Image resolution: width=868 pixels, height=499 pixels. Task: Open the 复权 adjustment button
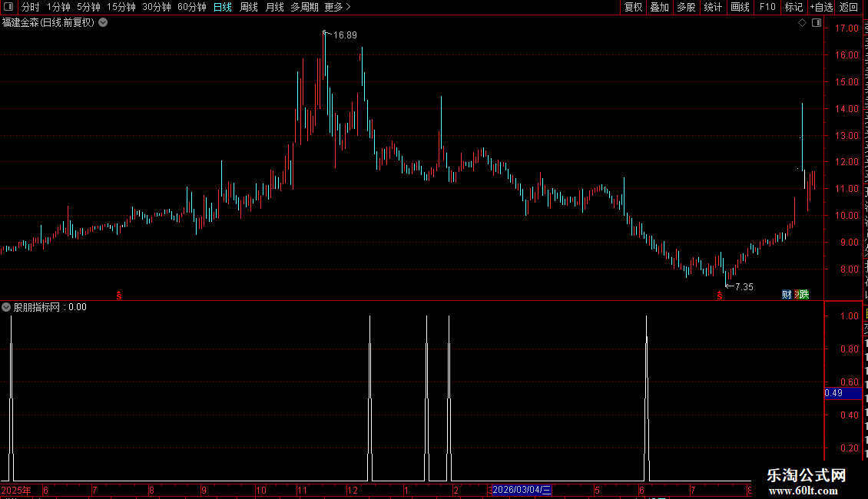[633, 7]
